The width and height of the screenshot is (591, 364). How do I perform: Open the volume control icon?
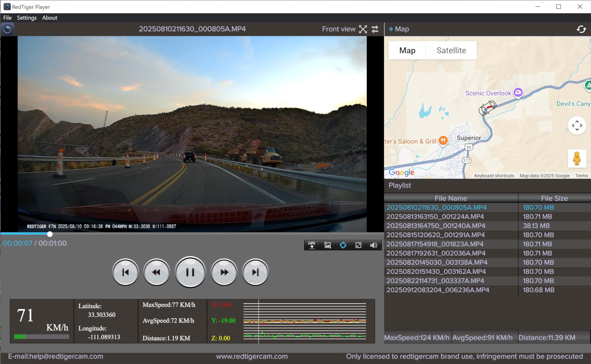click(374, 245)
